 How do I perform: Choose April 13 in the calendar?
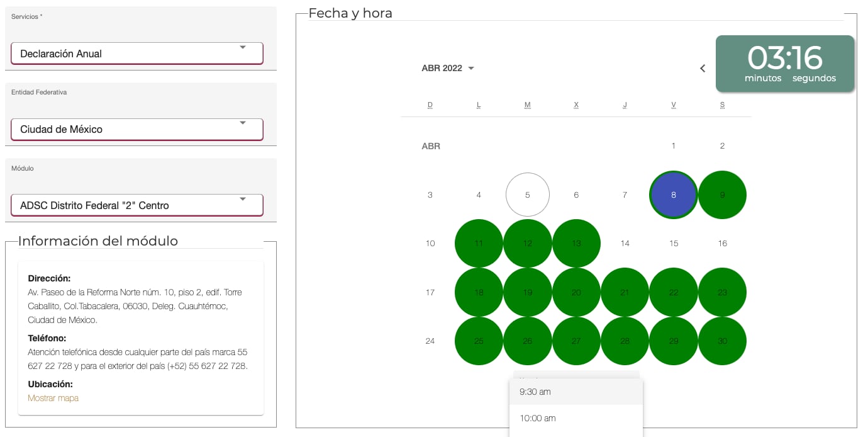coord(576,244)
